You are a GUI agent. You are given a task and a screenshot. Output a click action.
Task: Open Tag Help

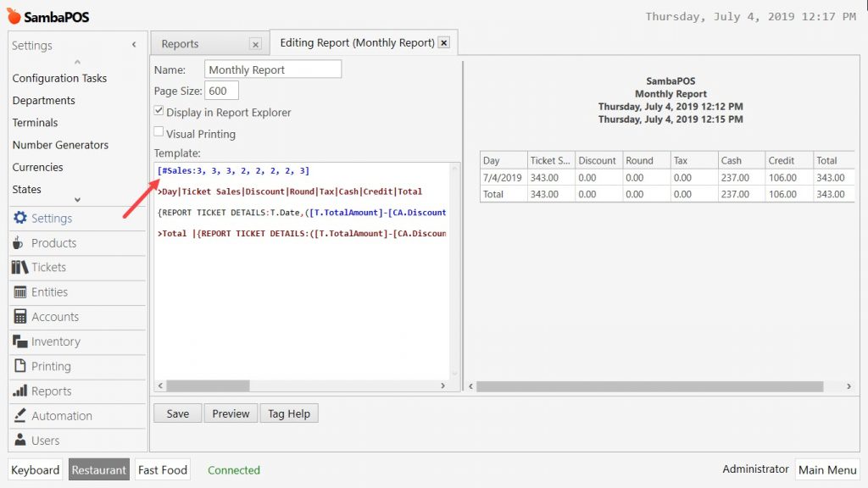pos(289,413)
